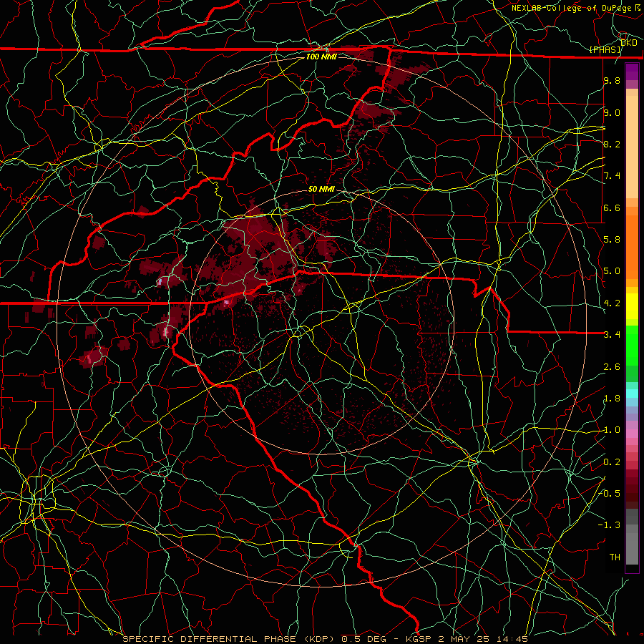
Task: Click the 9.0 value on the legend
Action: [612, 112]
